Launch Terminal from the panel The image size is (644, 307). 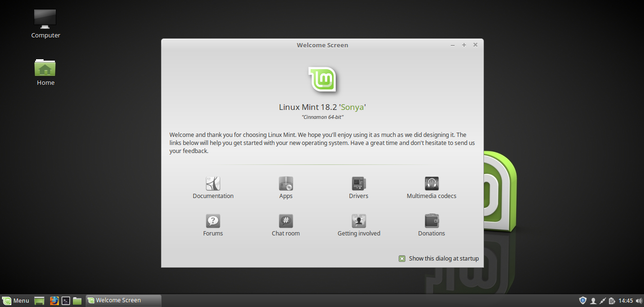point(66,300)
